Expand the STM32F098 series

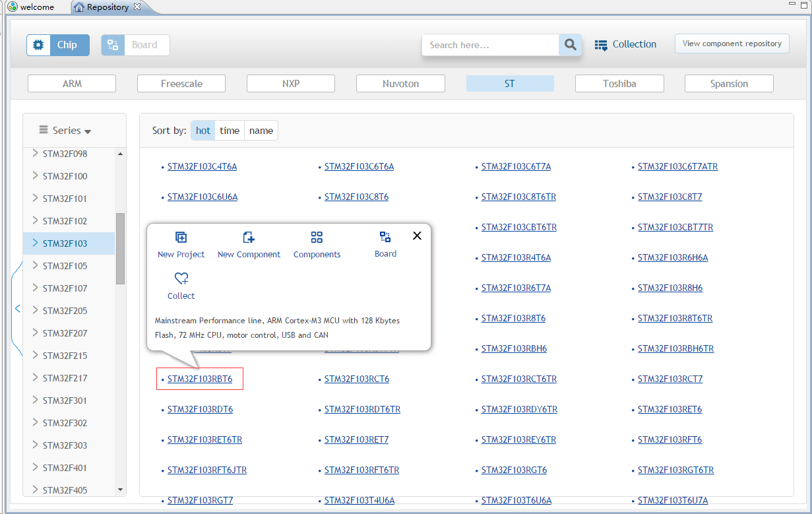click(35, 154)
